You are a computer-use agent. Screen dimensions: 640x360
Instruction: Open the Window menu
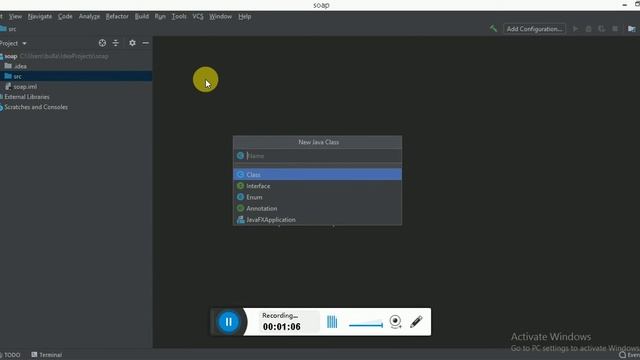(220, 17)
